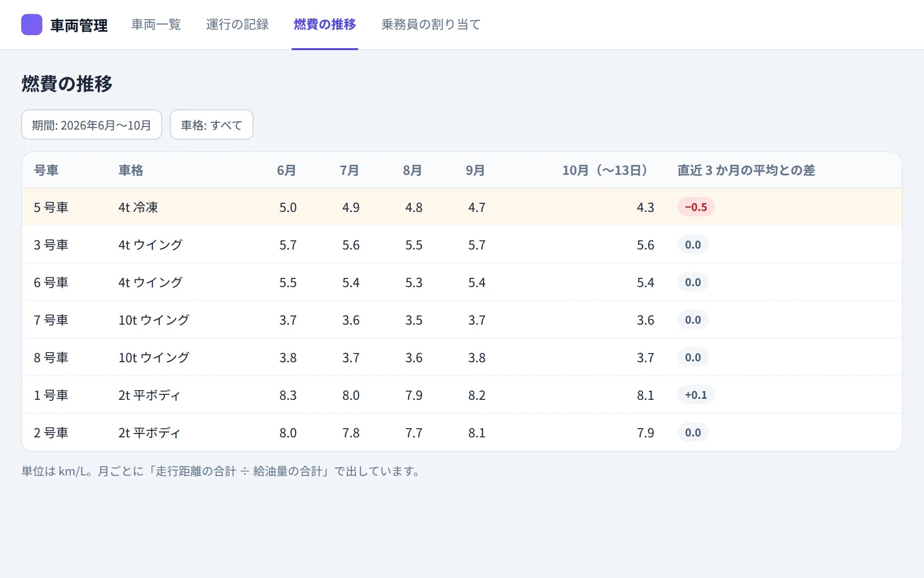Click the km/L unit footnote text
This screenshot has height=578, width=924.
coord(221,471)
